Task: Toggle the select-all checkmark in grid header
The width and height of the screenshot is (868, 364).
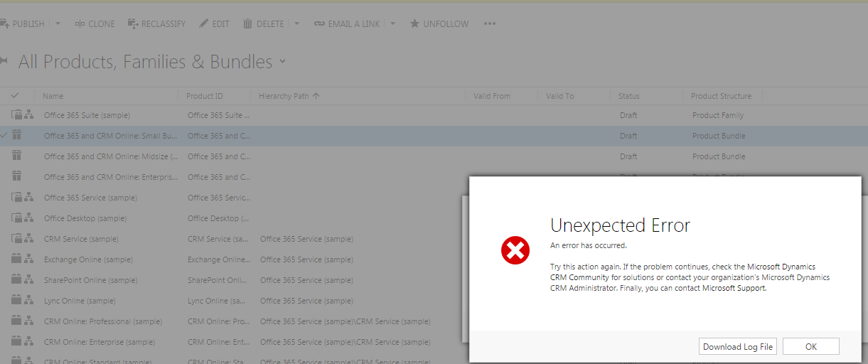Action: (15, 95)
